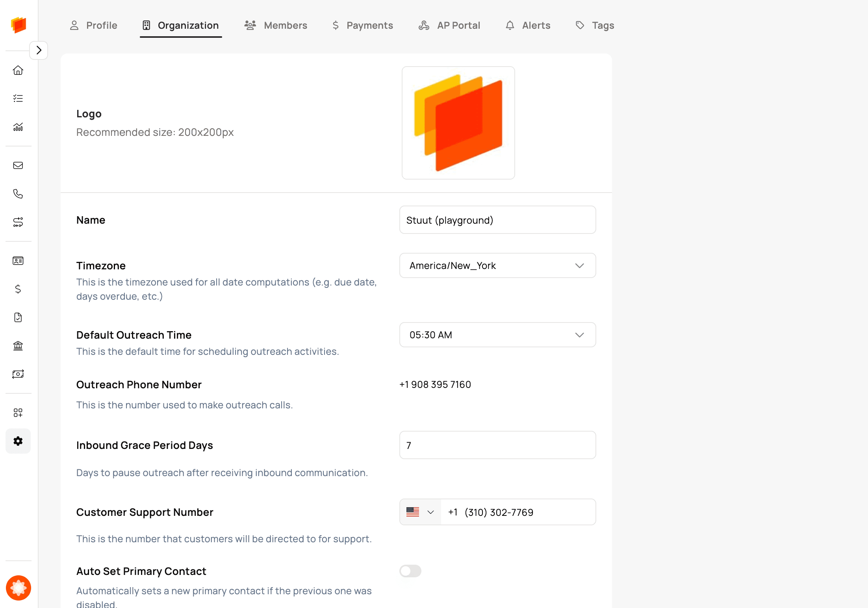
Task: Switch to the Members tab
Action: pyautogui.click(x=276, y=25)
